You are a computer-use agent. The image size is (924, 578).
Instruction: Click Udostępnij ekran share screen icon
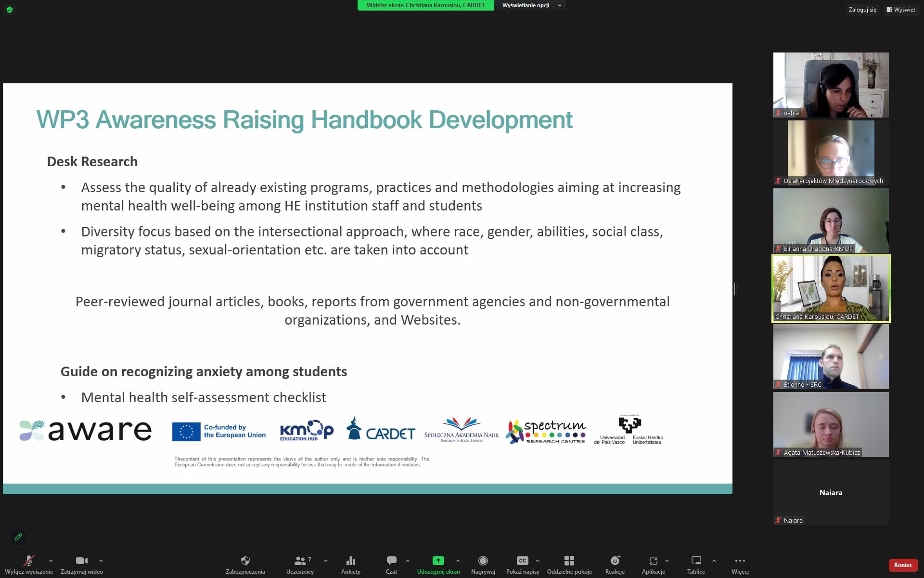tap(438, 561)
